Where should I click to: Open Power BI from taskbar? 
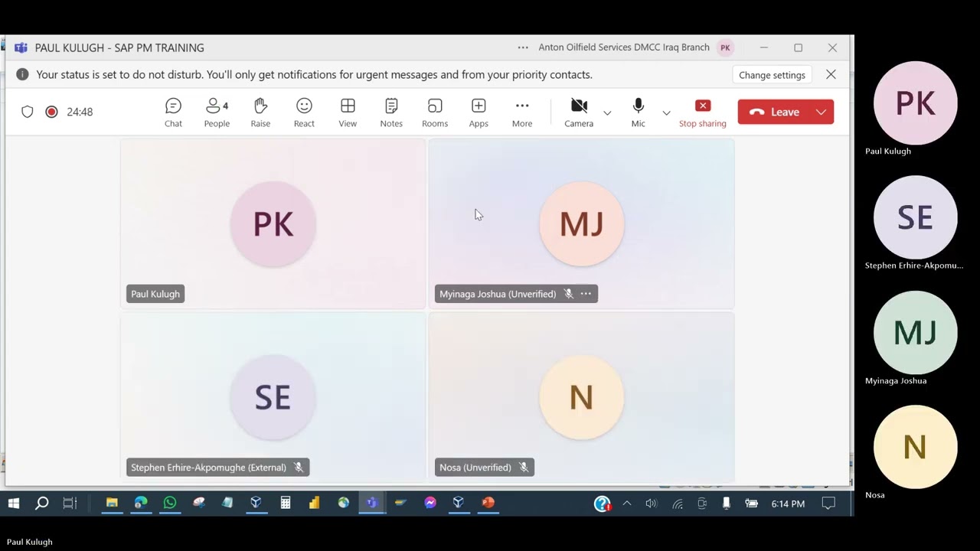click(x=314, y=503)
